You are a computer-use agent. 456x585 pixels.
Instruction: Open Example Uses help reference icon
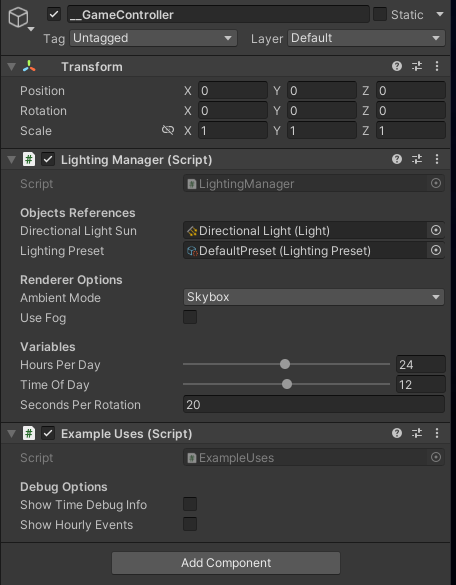[397, 433]
